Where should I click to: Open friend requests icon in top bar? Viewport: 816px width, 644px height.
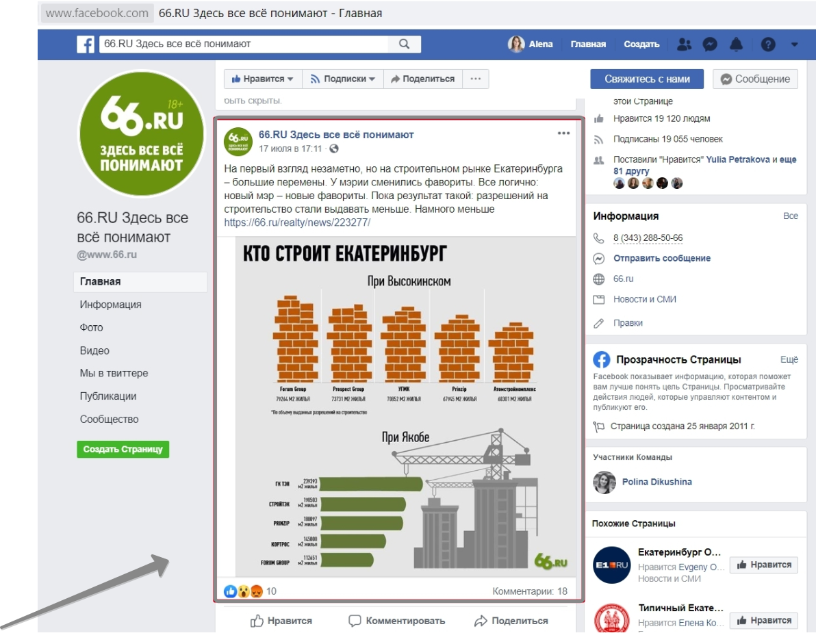[684, 44]
